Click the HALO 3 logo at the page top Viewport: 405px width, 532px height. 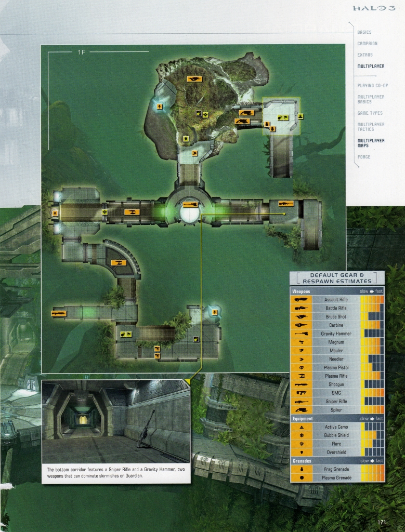(x=374, y=8)
